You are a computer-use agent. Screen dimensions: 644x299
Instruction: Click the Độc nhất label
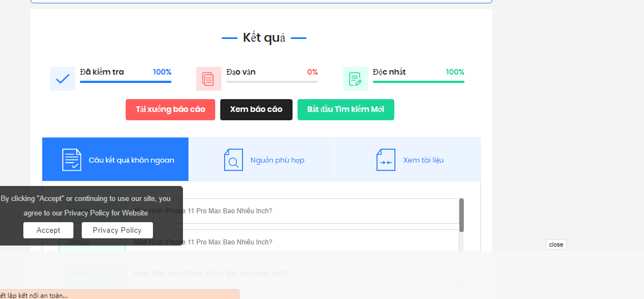389,72
